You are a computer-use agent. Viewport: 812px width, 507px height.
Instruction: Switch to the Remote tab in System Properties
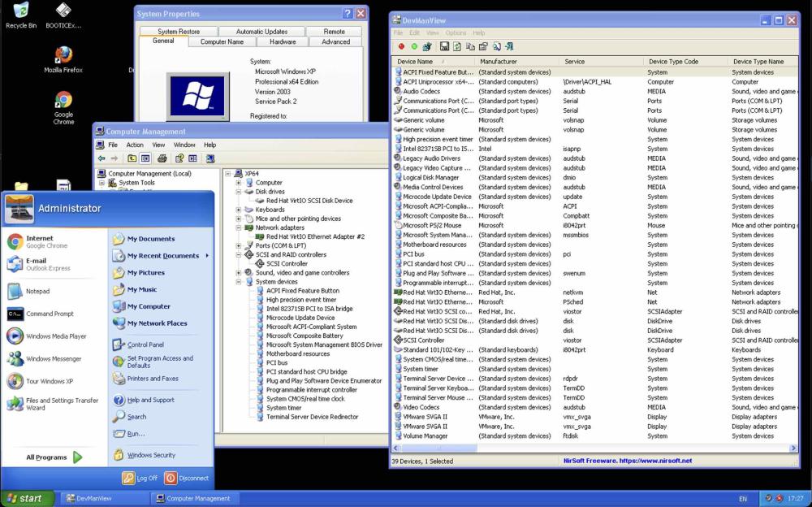tap(334, 32)
